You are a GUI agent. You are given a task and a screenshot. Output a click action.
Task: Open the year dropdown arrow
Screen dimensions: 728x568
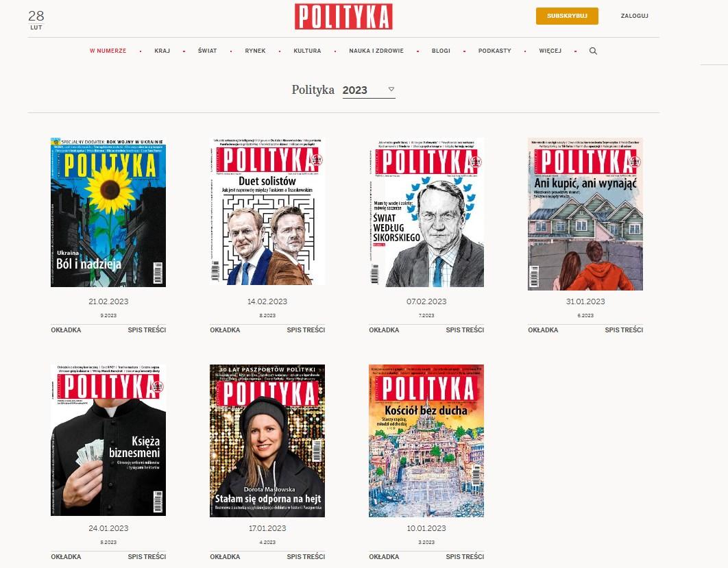pos(391,89)
